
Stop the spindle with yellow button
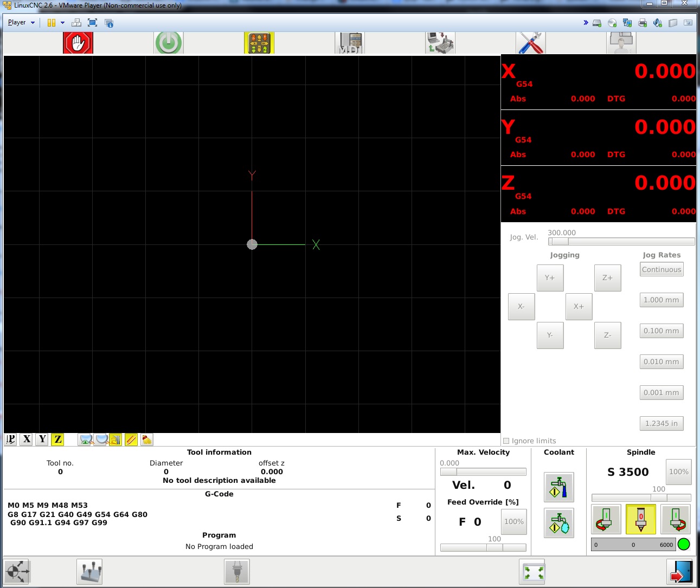641,519
